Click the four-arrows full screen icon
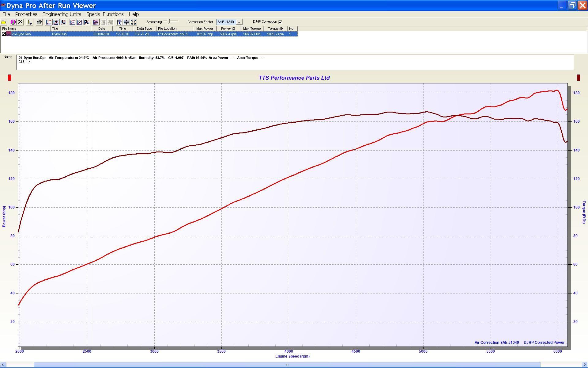Viewport: 588px width, 368px height. point(134,22)
